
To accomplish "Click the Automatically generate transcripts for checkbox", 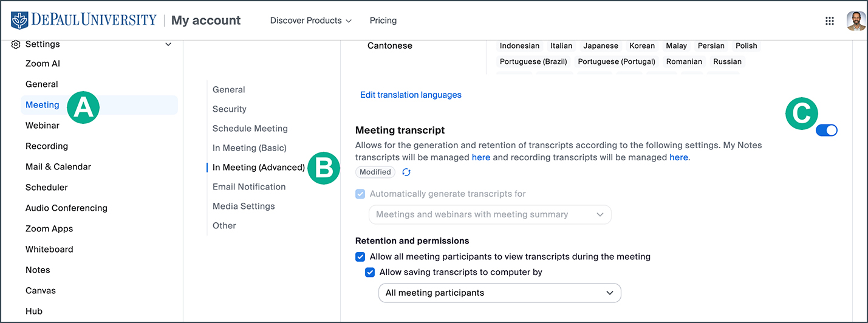I will pos(360,194).
